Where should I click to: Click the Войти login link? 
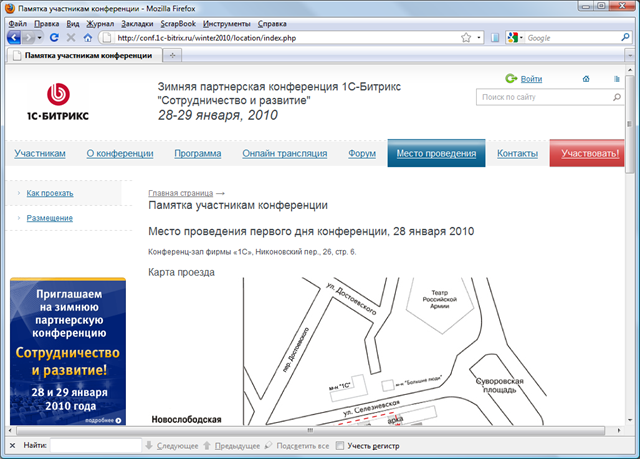click(x=531, y=79)
